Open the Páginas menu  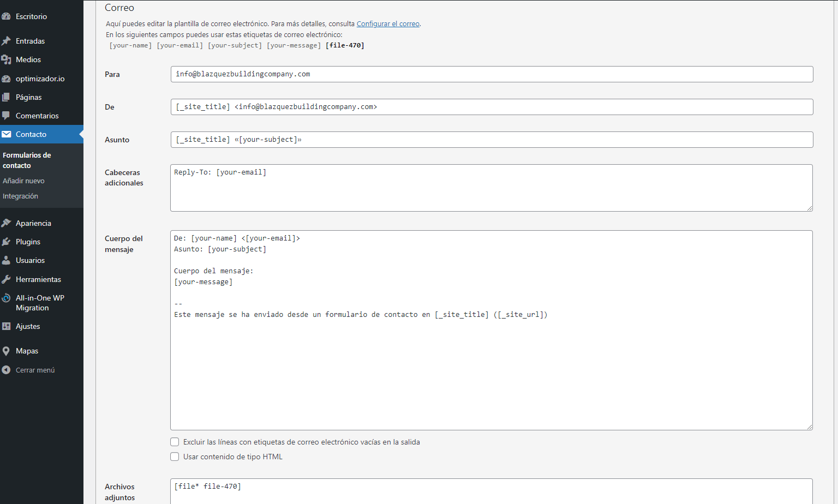click(28, 97)
